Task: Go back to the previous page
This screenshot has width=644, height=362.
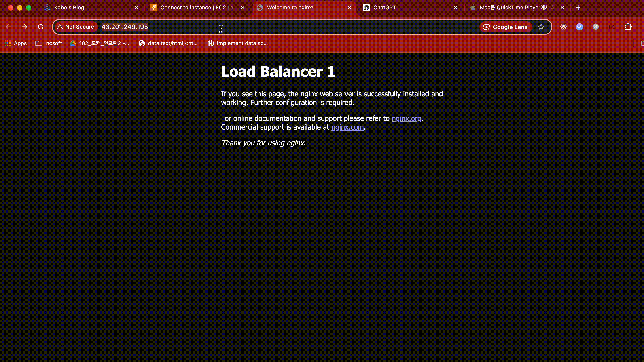Action: click(9, 27)
